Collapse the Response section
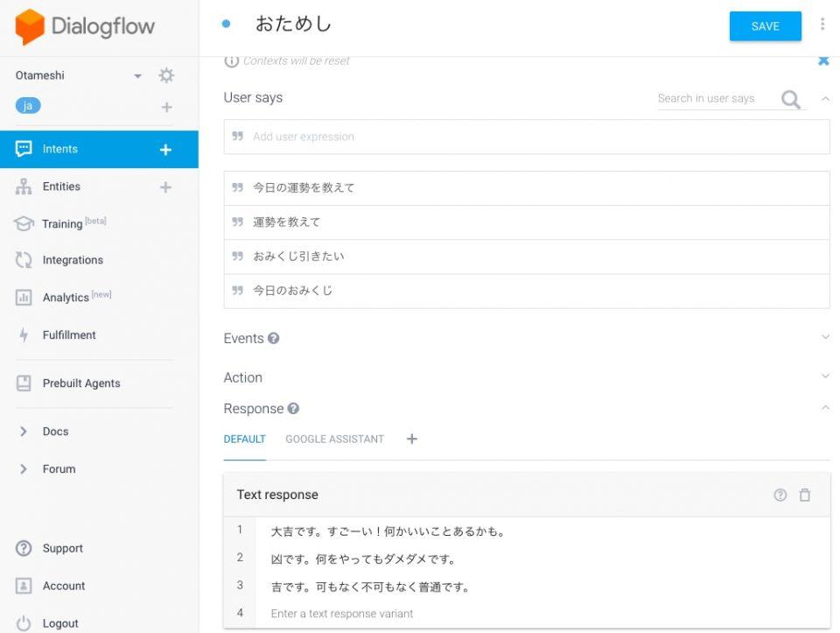840x633 pixels. tap(825, 408)
